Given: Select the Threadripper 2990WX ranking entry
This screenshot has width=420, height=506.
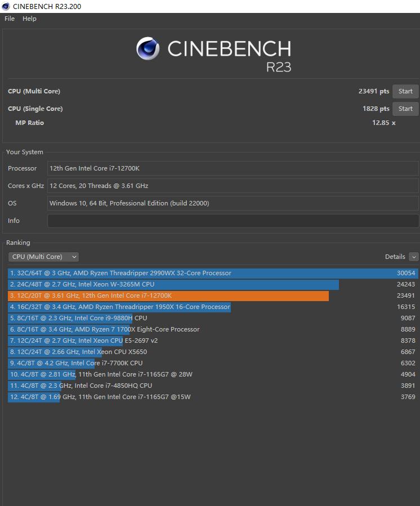Looking at the screenshot, I should pyautogui.click(x=213, y=273).
